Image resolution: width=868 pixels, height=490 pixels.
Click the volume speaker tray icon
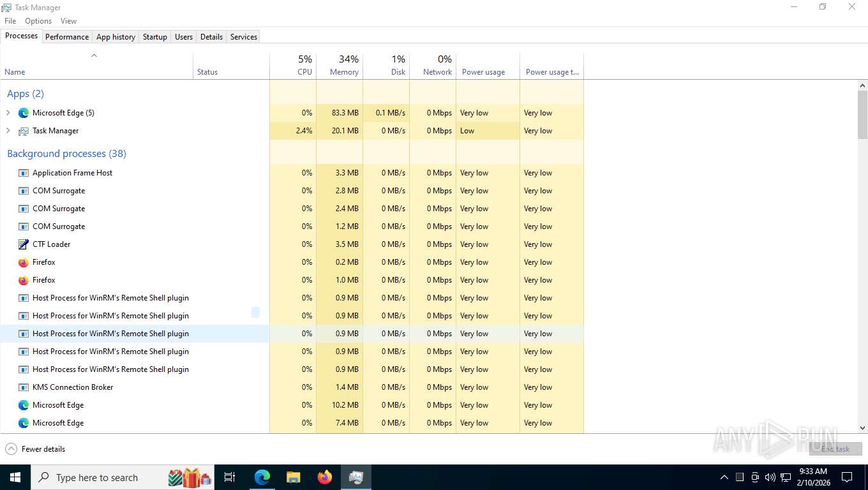coord(770,477)
